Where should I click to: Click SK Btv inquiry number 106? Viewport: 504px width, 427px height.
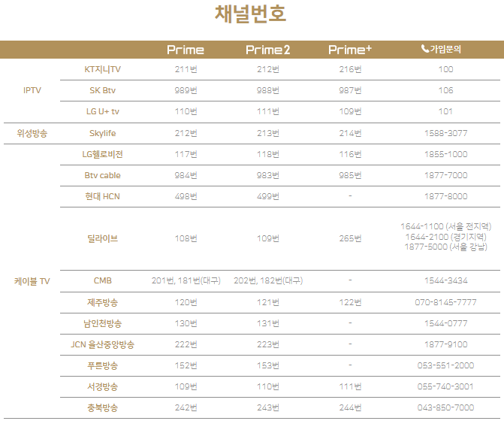coord(446,90)
